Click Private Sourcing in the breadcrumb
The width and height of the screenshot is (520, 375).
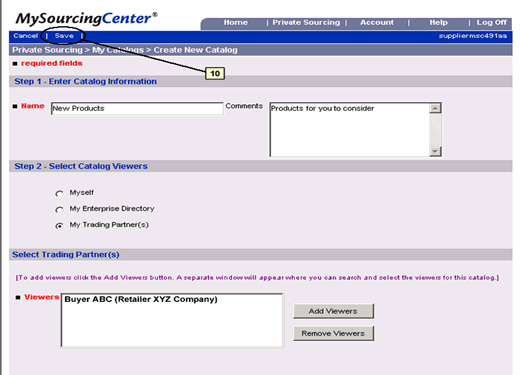coord(47,50)
